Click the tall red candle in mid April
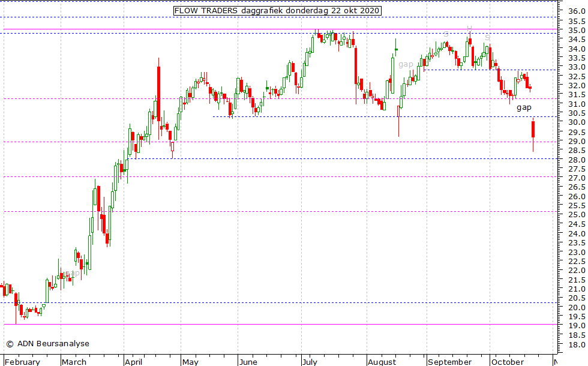The width and height of the screenshot is (588, 366). (x=158, y=94)
